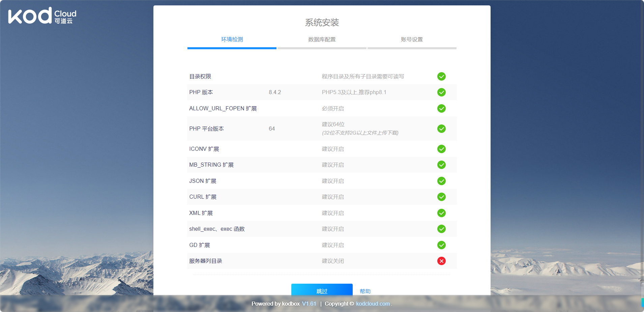Click the green check icon for 目录权限
The image size is (644, 312).
click(441, 76)
